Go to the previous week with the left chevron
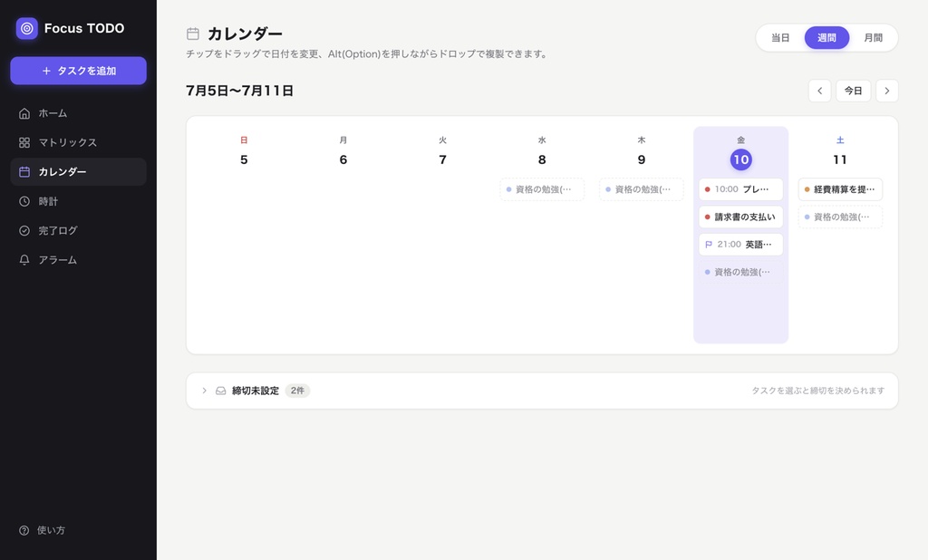The width and height of the screenshot is (928, 560). pos(819,91)
